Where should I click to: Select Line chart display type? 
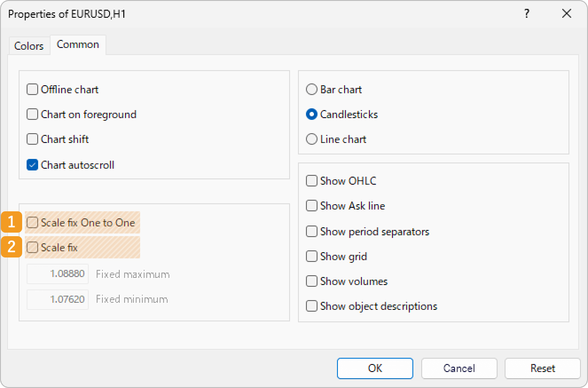pyautogui.click(x=312, y=139)
